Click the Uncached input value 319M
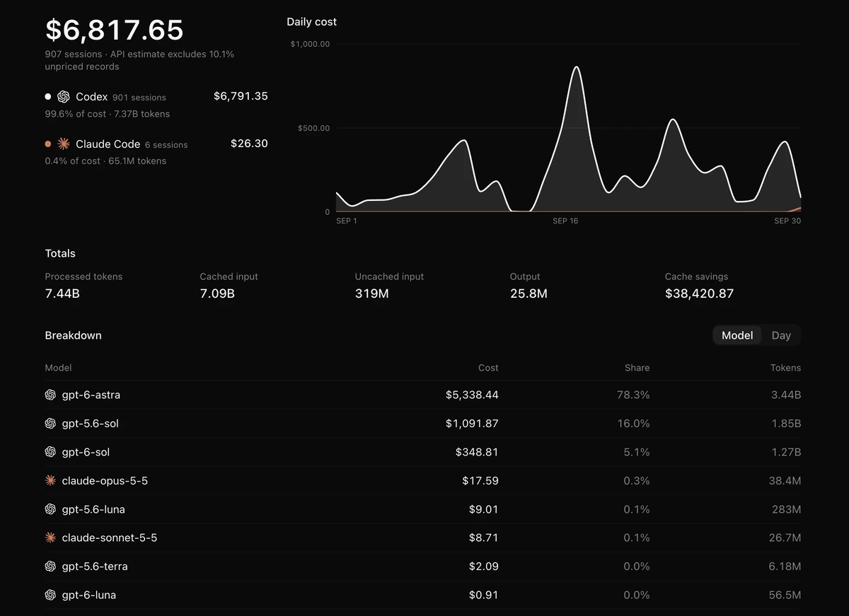The height and width of the screenshot is (616, 849). [372, 294]
